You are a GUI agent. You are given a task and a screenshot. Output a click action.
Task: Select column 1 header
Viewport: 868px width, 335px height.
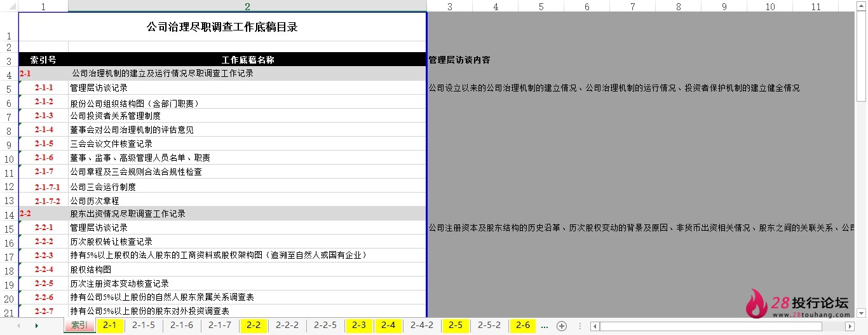[x=43, y=6]
